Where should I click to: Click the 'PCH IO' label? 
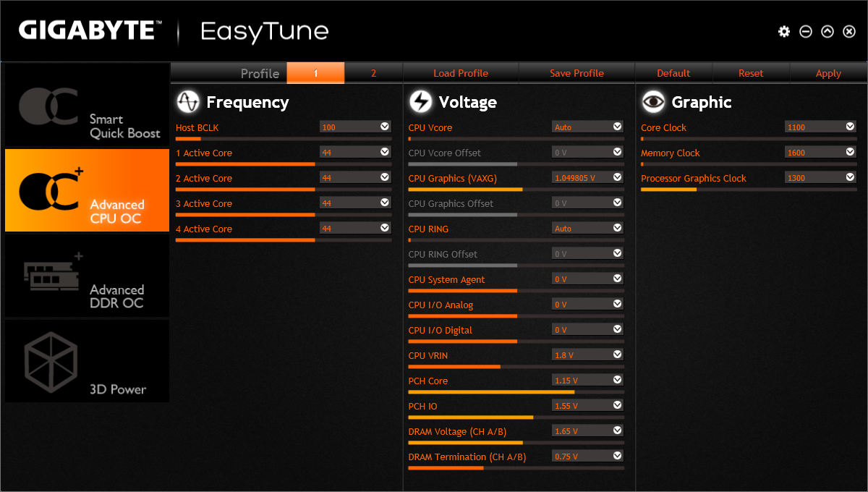click(x=423, y=406)
